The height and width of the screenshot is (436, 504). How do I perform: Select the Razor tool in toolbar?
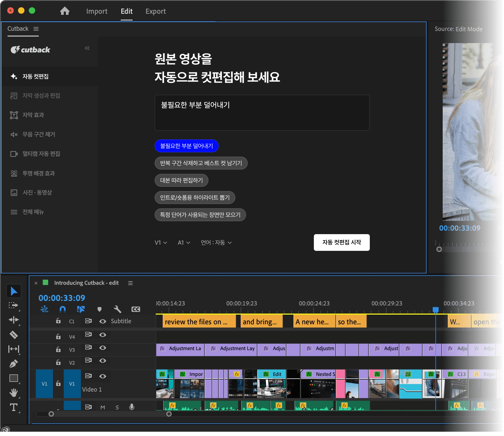13,335
